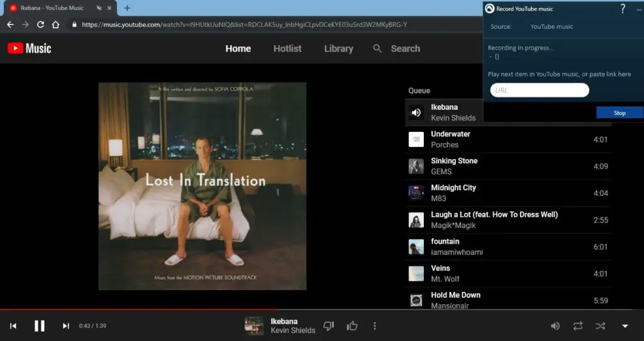Screen dimensions: 644x341
Task: Click the Underwater album thumbnail
Action: tap(416, 139)
